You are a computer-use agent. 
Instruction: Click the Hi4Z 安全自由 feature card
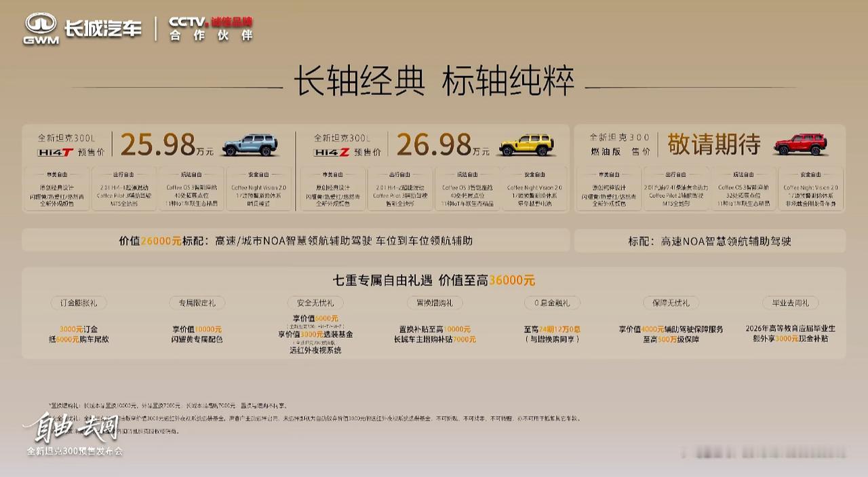pyautogui.click(x=535, y=189)
